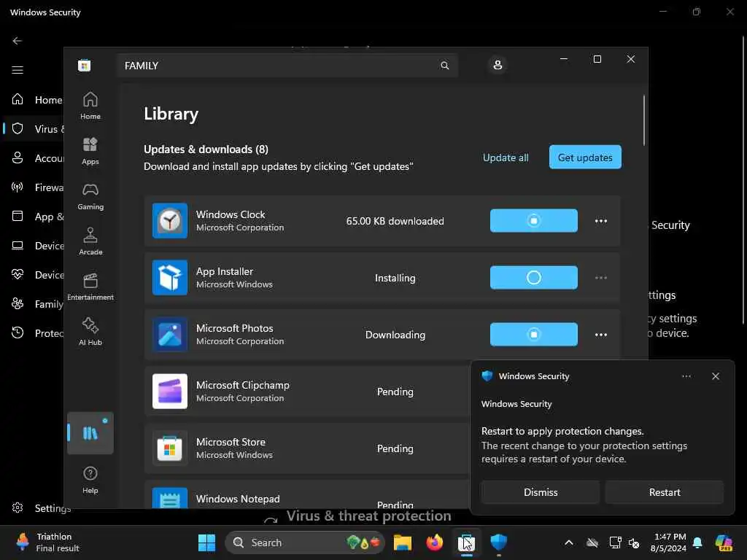Screen dimensions: 747x560
Task: Click the Get updates button
Action: pos(585,157)
